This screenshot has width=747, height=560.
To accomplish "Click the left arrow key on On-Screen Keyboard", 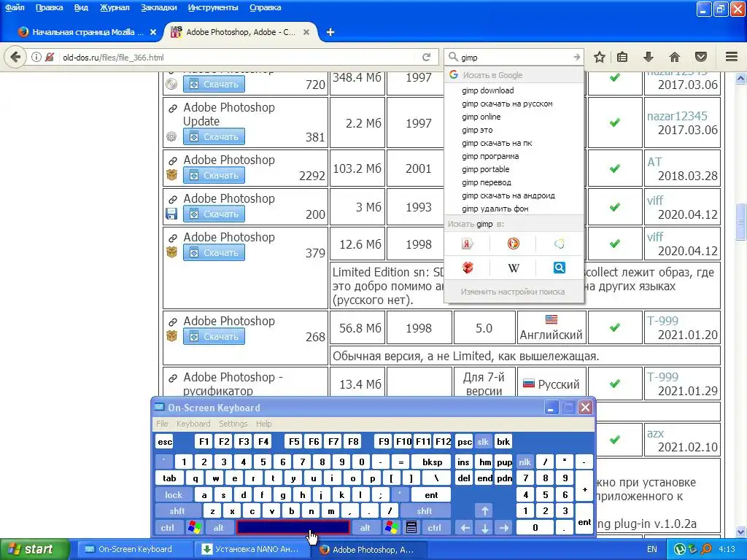I will pyautogui.click(x=465, y=528).
